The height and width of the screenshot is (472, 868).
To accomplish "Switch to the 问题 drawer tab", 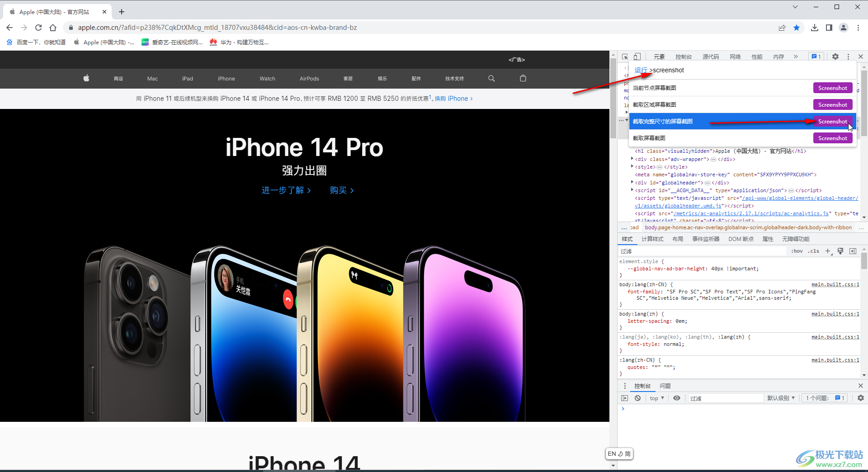I will click(x=665, y=386).
